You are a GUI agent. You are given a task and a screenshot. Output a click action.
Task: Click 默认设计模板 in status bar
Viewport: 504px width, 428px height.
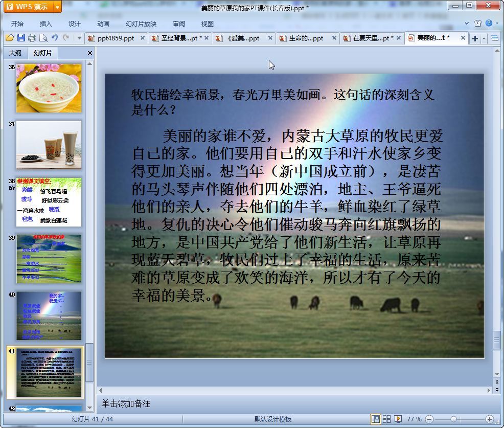click(273, 419)
